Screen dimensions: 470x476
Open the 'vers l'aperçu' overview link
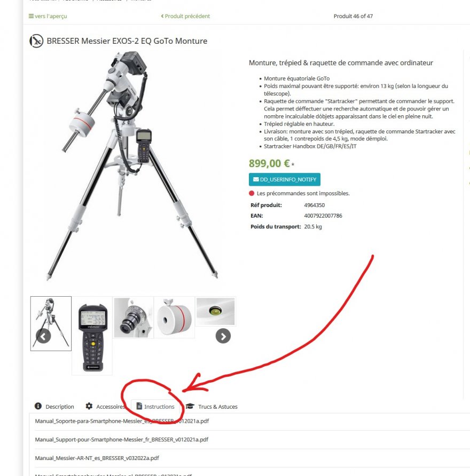coord(48,16)
